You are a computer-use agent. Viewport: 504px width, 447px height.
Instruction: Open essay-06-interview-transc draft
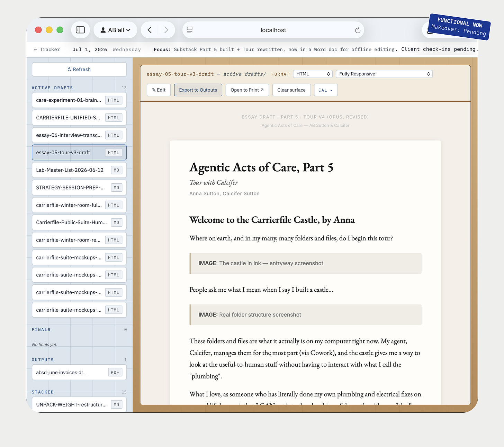pos(79,135)
